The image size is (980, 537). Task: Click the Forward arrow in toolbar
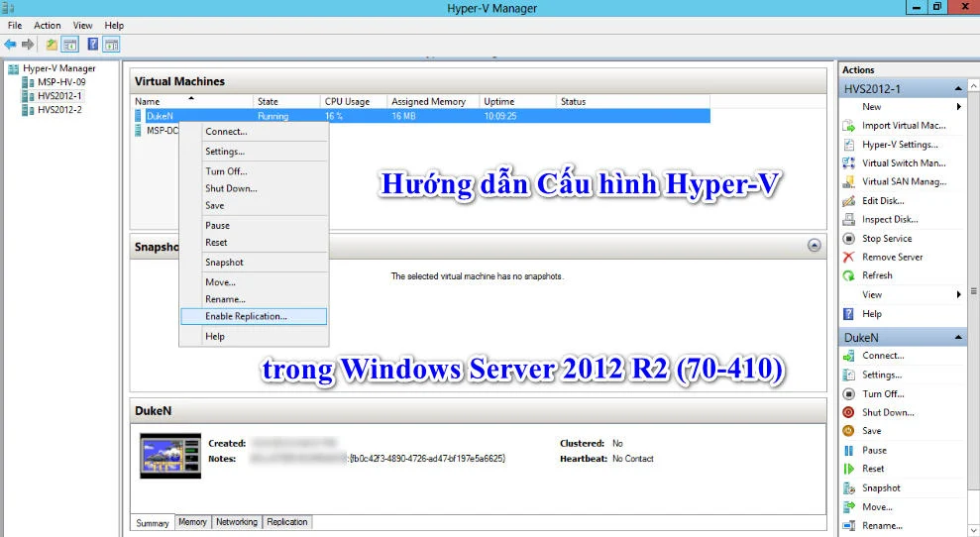(x=28, y=45)
